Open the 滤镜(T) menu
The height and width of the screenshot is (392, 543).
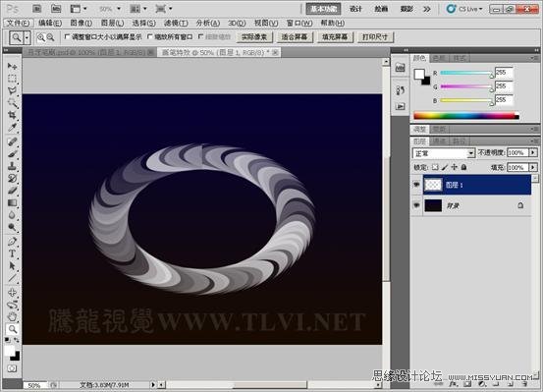point(176,24)
